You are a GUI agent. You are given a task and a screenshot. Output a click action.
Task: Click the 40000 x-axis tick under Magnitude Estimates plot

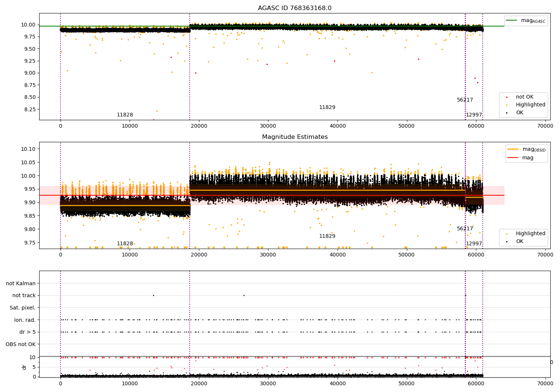click(x=337, y=255)
